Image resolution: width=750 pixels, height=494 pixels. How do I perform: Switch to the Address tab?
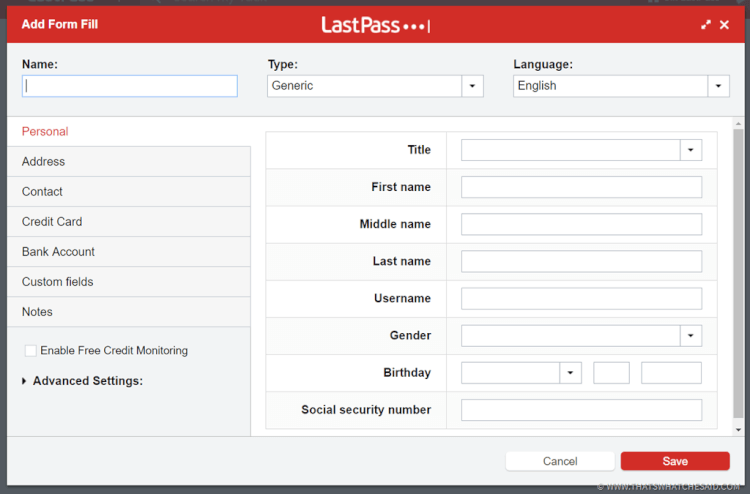click(129, 162)
